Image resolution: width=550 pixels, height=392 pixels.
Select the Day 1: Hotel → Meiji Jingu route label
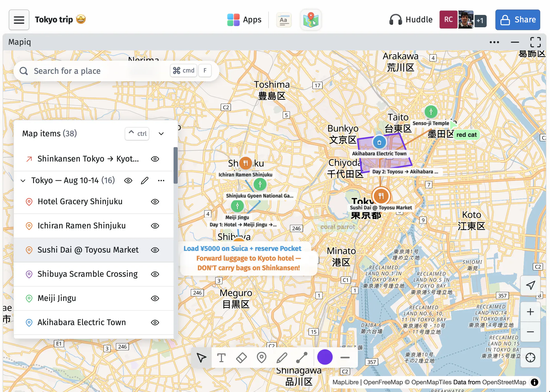point(243,225)
